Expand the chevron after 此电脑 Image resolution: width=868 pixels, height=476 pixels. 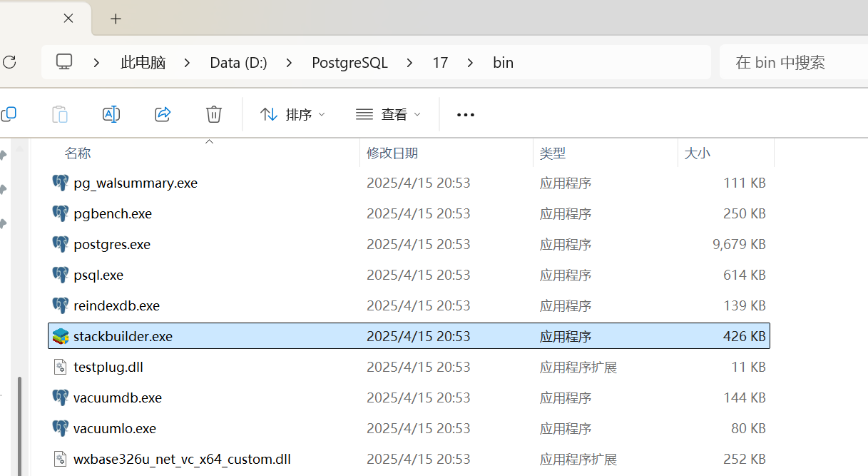[x=188, y=63]
